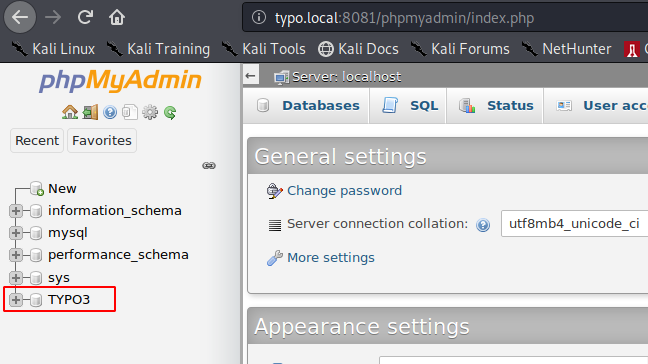The height and width of the screenshot is (364, 648).
Task: Expand the information_schema database tree node
Action: [16, 211]
